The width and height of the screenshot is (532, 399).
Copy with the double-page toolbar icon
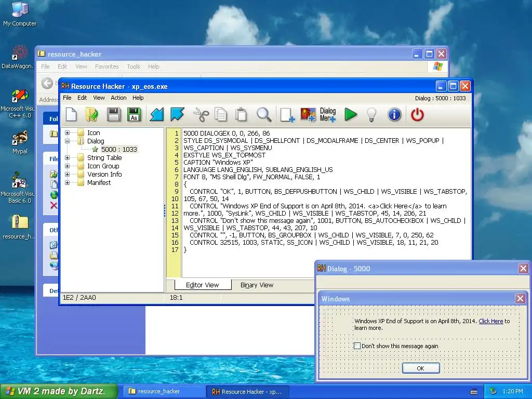[221, 115]
